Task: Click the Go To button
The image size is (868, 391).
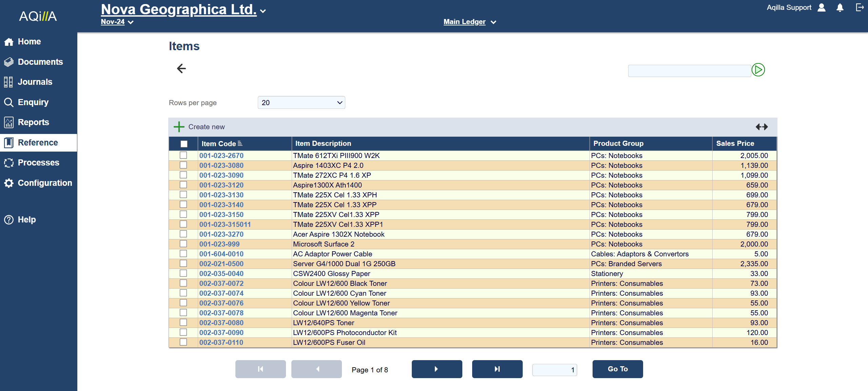Action: click(x=617, y=369)
